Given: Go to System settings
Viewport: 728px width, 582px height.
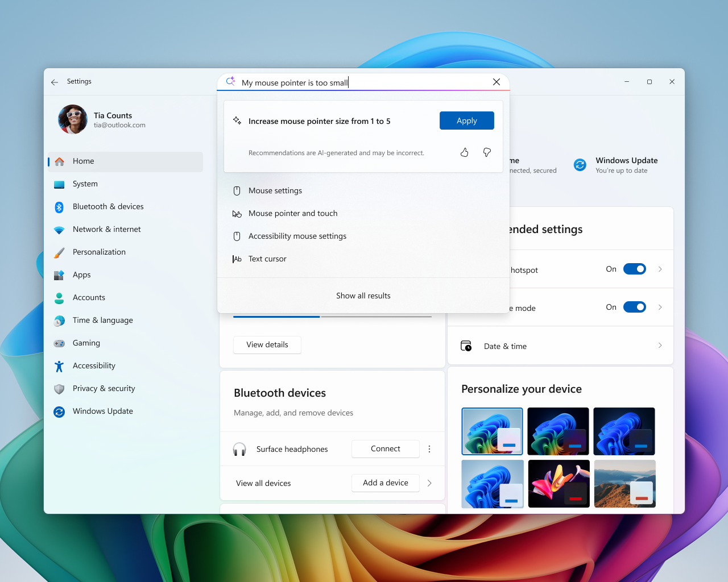Looking at the screenshot, I should (125, 184).
